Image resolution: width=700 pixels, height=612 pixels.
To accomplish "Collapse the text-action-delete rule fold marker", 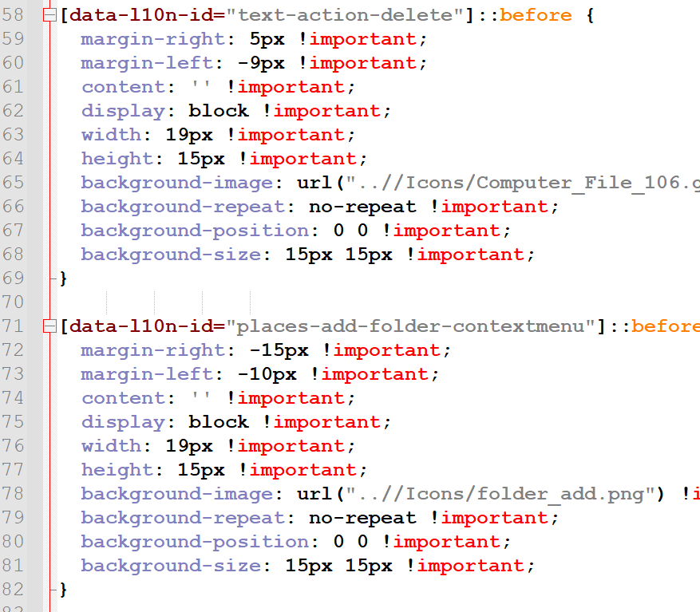I will click(49, 15).
